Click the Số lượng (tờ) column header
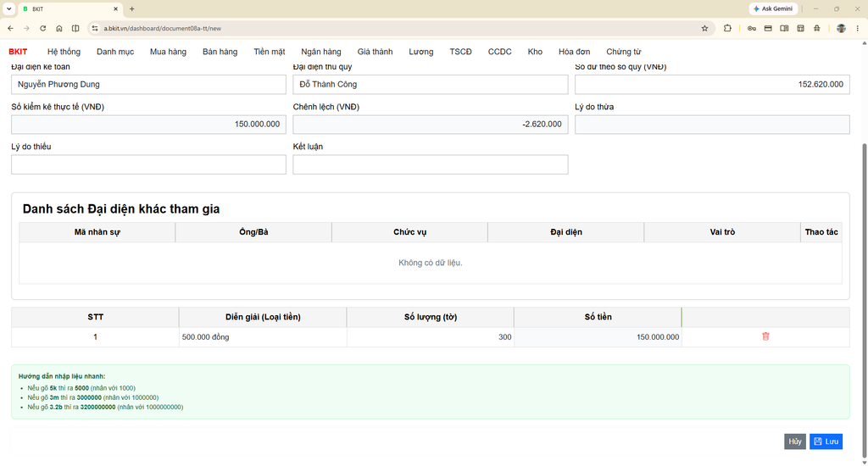Screen dimensions: 868x466 click(430, 317)
